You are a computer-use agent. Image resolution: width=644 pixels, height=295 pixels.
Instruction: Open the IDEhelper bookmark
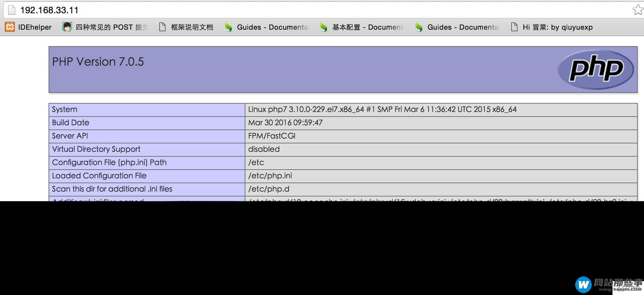tap(35, 27)
